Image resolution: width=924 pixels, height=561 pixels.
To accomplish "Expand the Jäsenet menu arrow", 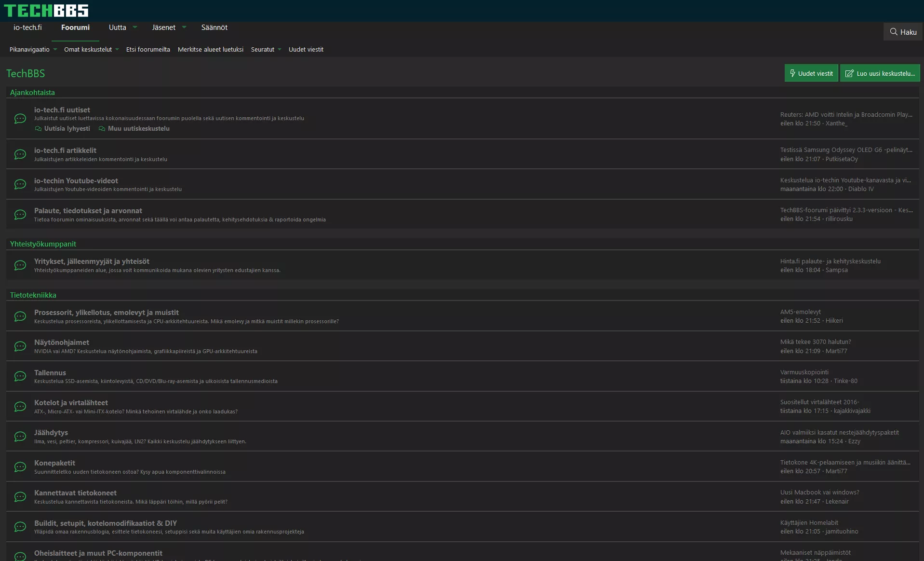I will coord(184,27).
